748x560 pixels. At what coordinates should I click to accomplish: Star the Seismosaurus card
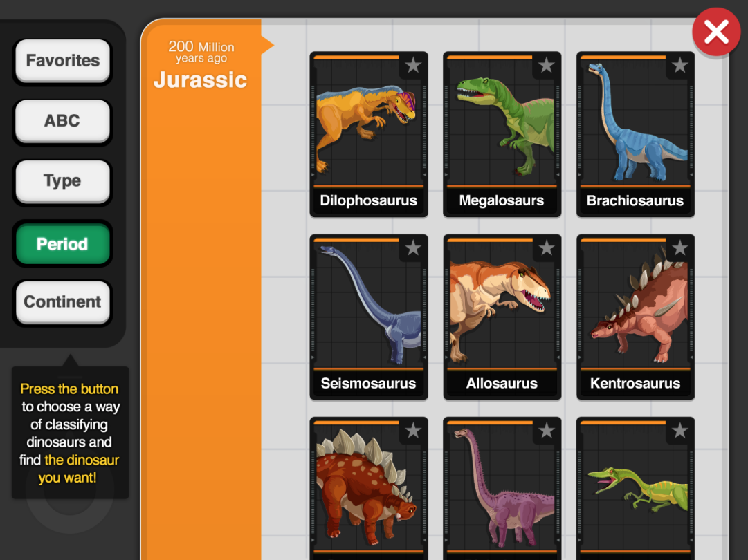(413, 248)
